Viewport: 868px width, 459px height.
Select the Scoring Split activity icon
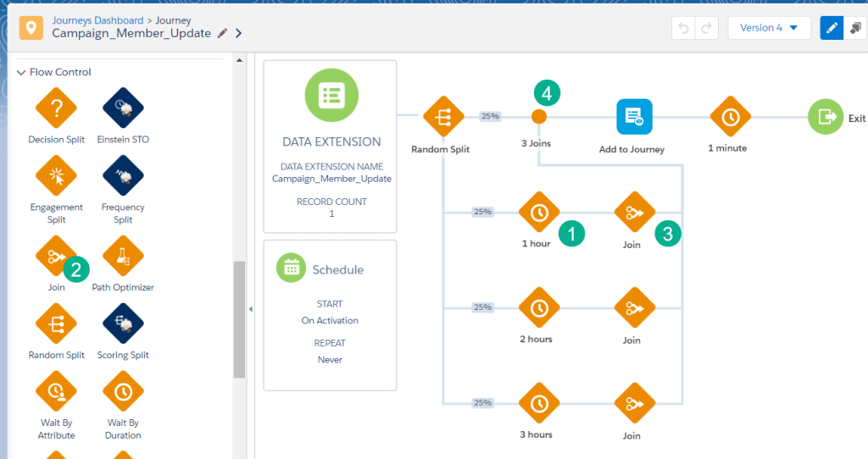pos(123,324)
